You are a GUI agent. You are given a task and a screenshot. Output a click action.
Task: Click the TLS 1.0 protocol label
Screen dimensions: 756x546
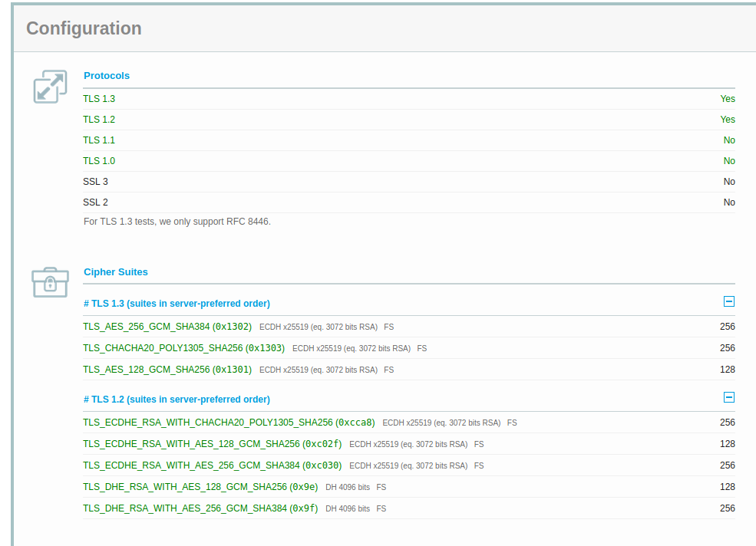pos(99,161)
